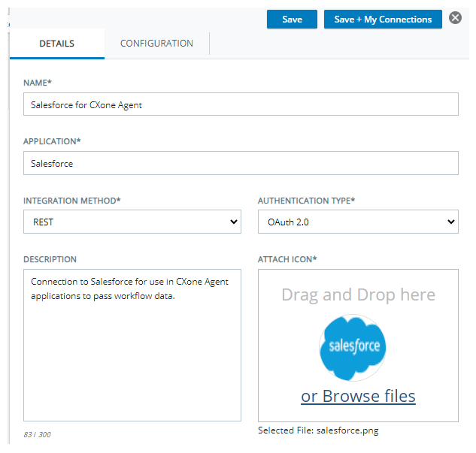Viewport: 476px width, 453px height.
Task: Switch to the DETAILS tab
Action: [x=56, y=44]
